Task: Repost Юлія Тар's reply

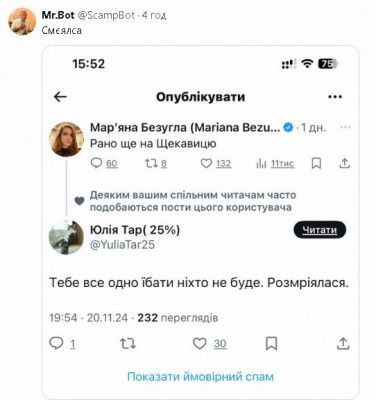Action: pyautogui.click(x=128, y=344)
